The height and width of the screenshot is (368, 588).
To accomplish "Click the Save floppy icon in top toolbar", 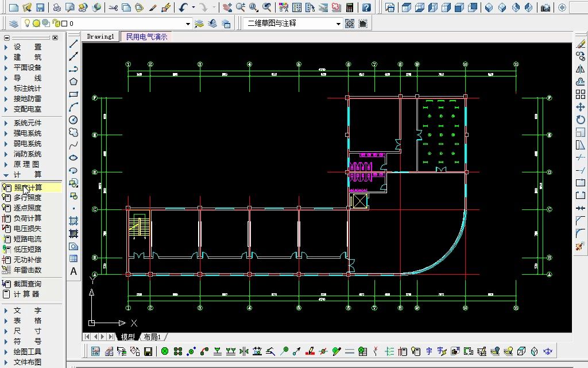I will tap(40, 7).
